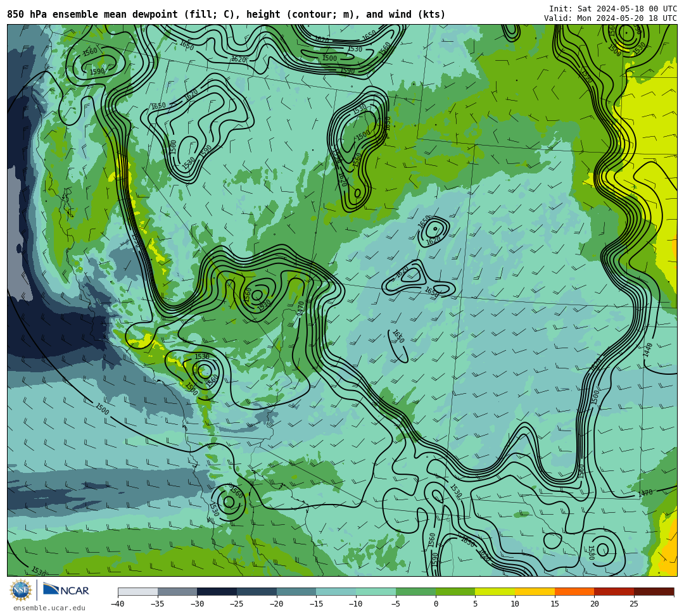Click the colorbar tick label -20
This screenshot has width=684, height=616.
click(x=277, y=604)
